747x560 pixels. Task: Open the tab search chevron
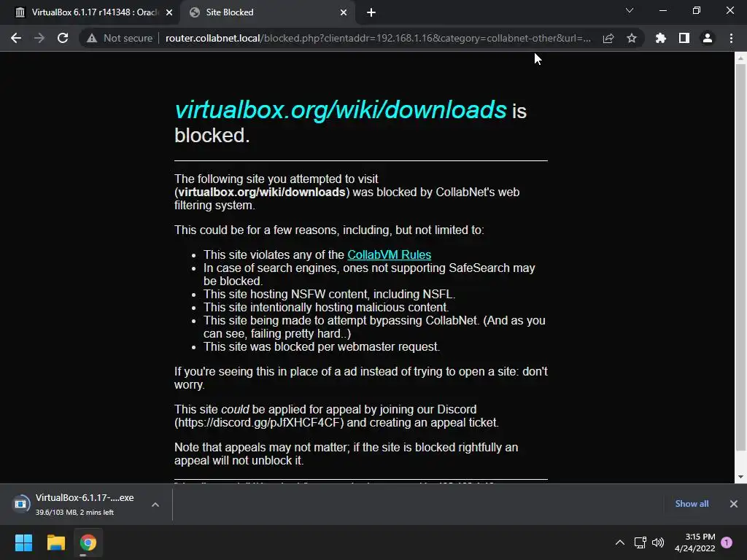[x=630, y=10]
